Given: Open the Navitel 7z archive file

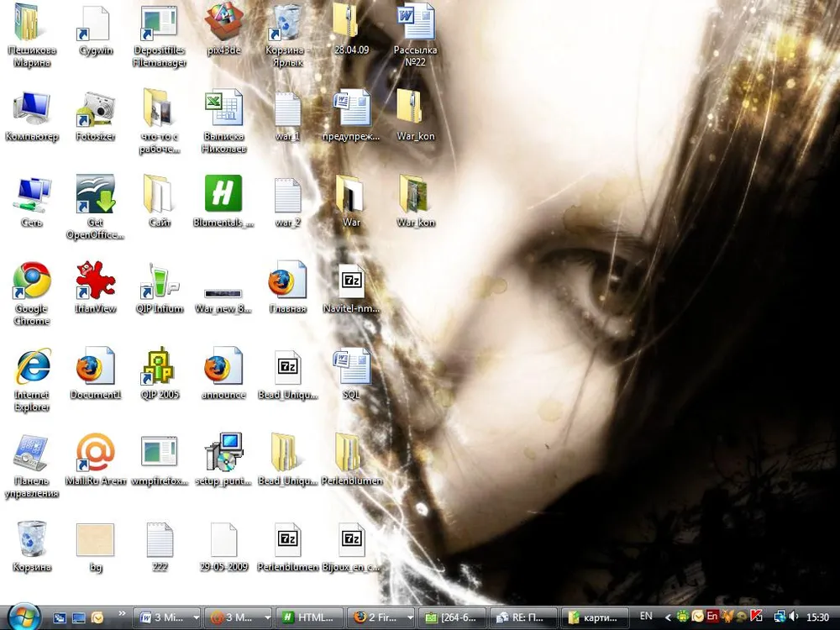Looking at the screenshot, I should pyautogui.click(x=352, y=281).
